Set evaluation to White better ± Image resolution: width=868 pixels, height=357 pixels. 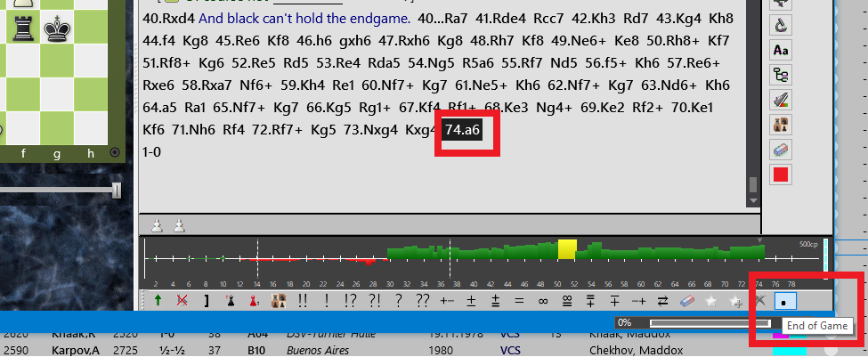click(x=471, y=301)
